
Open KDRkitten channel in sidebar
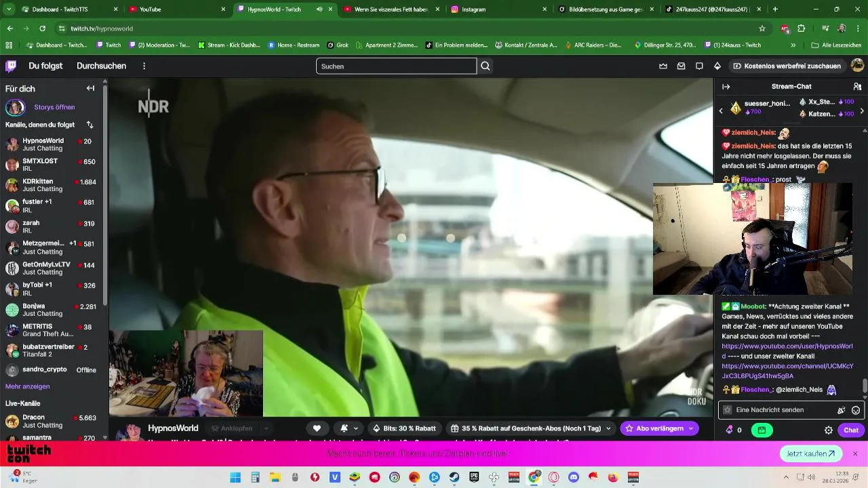pyautogui.click(x=52, y=185)
